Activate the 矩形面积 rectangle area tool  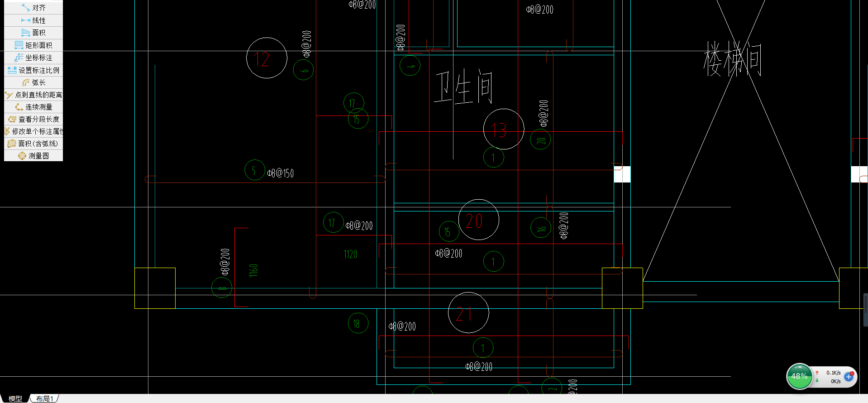(33, 45)
